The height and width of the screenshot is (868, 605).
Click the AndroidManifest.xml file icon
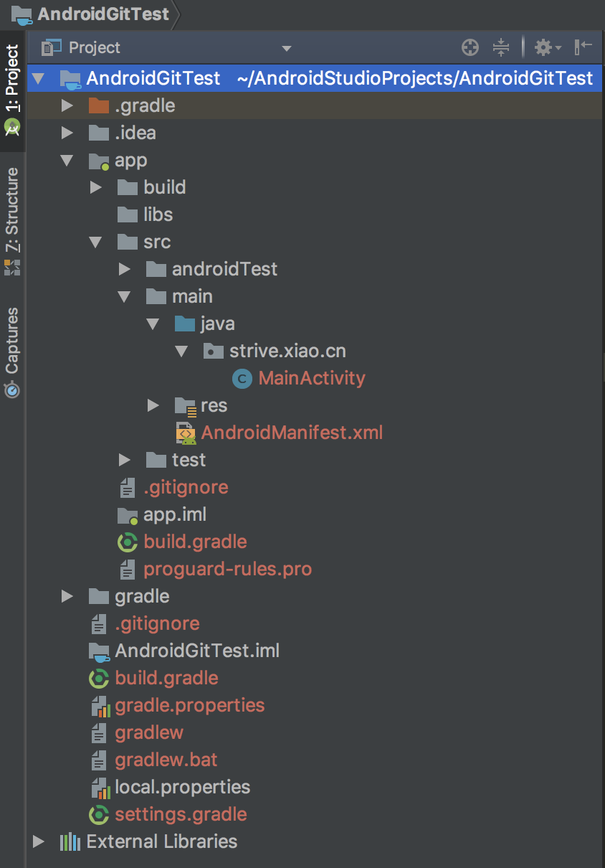pos(185,433)
